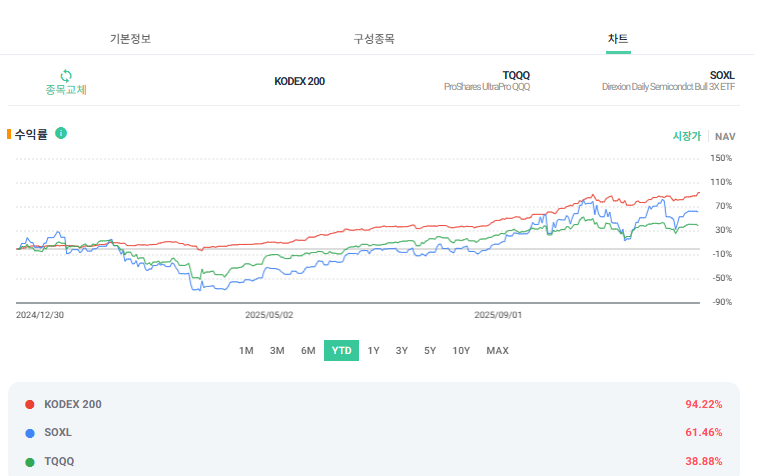This screenshot has height=476, width=757.
Task: Select the 1Y period
Action: click(x=373, y=350)
